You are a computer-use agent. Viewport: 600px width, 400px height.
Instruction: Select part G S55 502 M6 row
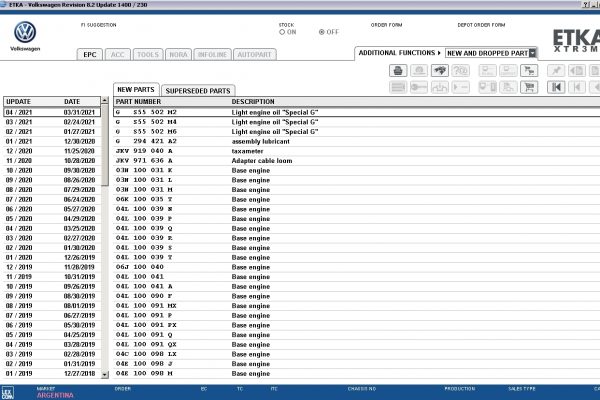tap(356, 131)
